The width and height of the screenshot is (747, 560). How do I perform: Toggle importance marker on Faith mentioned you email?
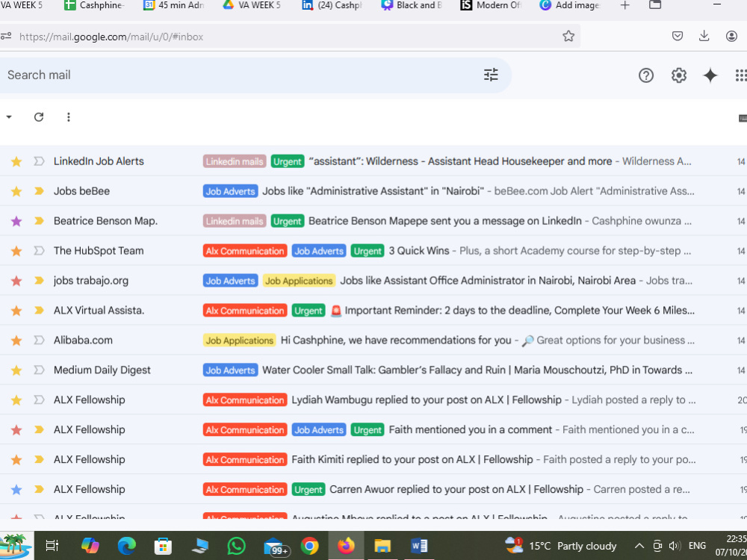coord(39,429)
